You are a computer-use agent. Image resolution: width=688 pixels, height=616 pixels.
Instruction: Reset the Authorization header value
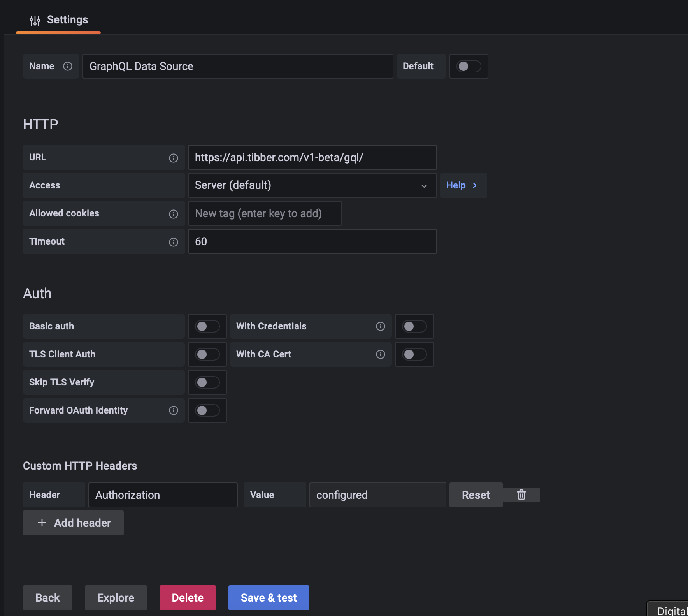476,495
